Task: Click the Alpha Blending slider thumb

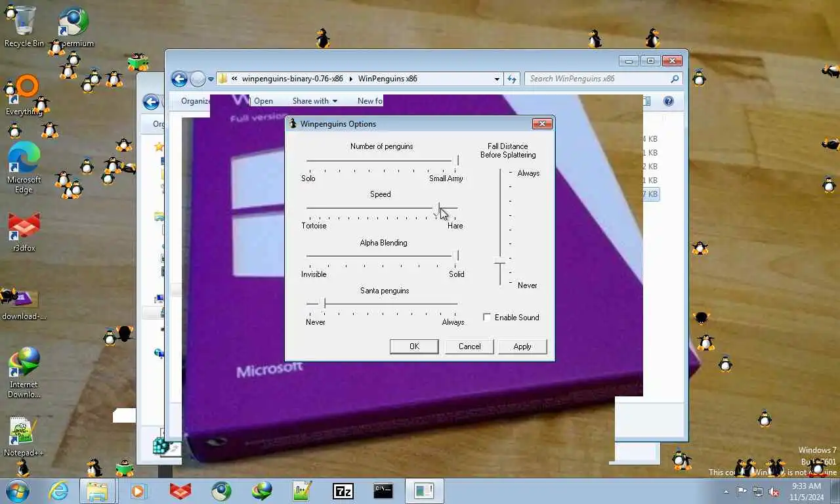Action: click(x=457, y=257)
